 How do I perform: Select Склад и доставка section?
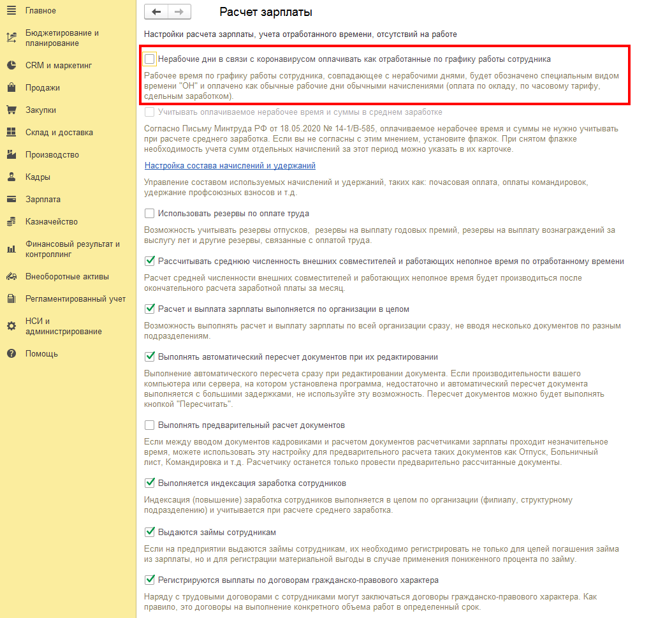point(59,132)
